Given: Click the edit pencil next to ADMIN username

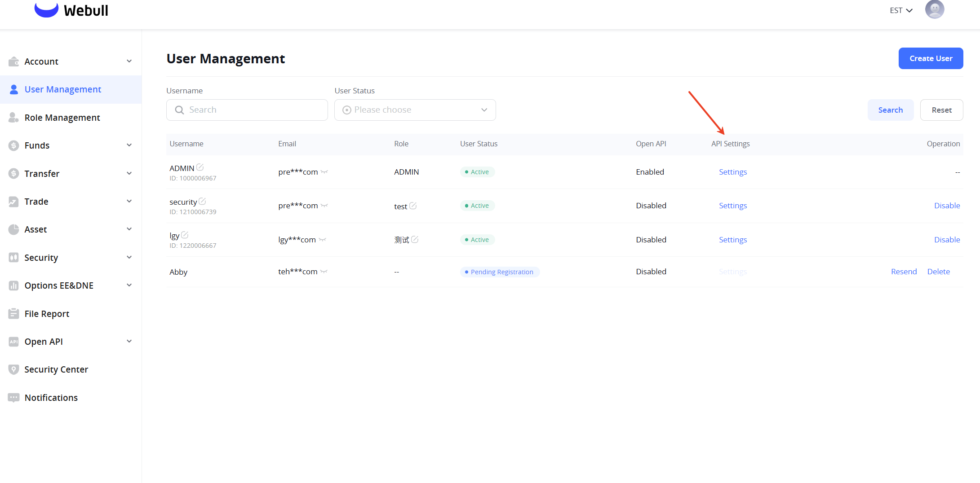Looking at the screenshot, I should (200, 167).
